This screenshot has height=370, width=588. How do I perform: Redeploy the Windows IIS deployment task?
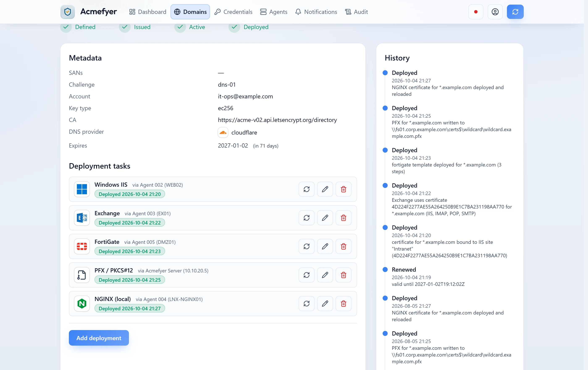(306, 189)
